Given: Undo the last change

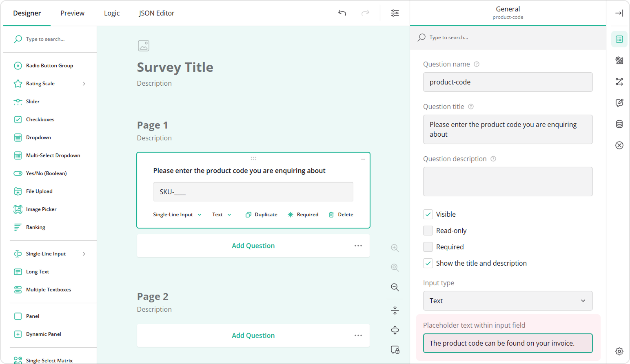Looking at the screenshot, I should pyautogui.click(x=342, y=13).
